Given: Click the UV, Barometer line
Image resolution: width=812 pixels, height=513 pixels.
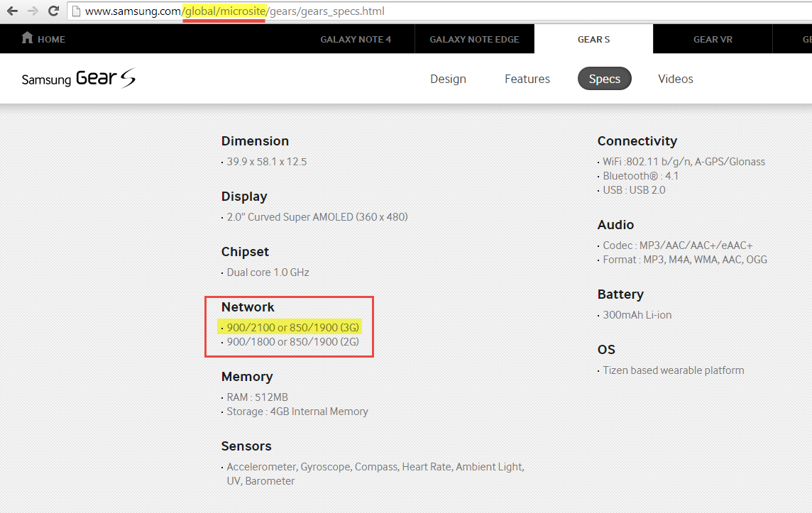Looking at the screenshot, I should [260, 481].
